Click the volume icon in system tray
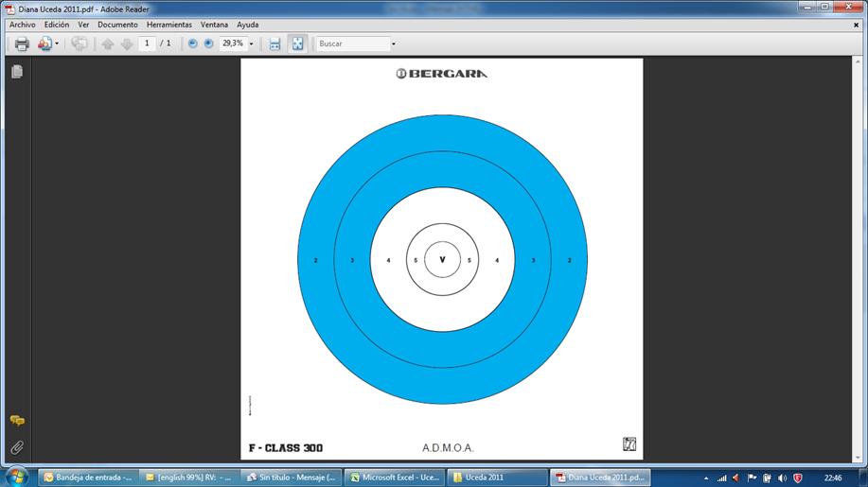868x487 pixels. pos(782,478)
